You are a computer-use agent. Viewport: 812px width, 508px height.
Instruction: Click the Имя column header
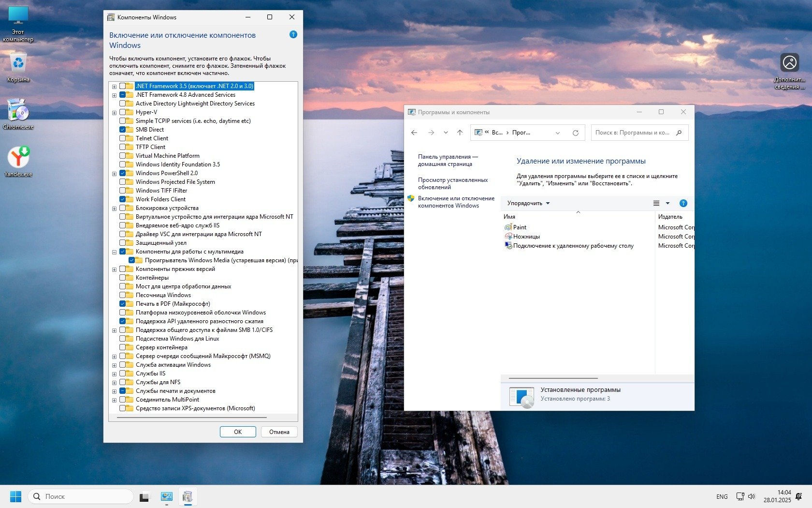509,217
